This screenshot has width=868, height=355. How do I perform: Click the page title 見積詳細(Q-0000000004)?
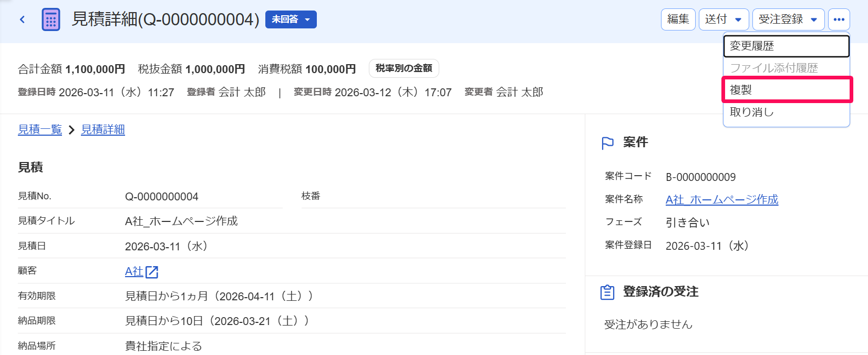click(x=166, y=19)
